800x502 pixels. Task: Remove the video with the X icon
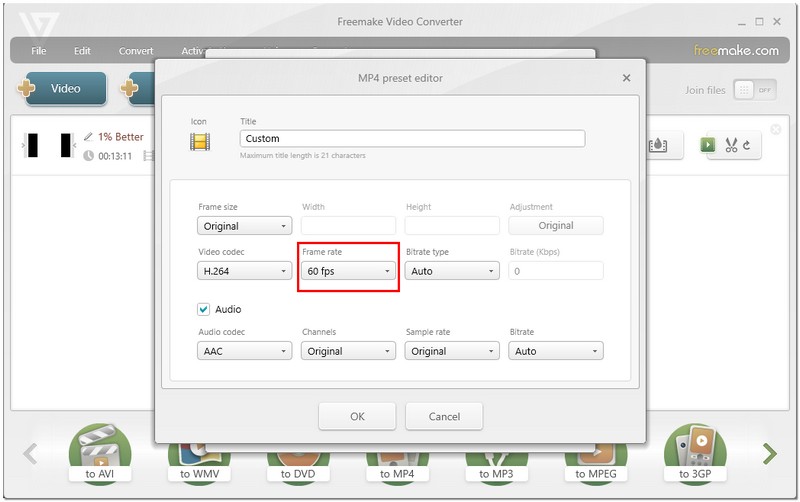[776, 129]
